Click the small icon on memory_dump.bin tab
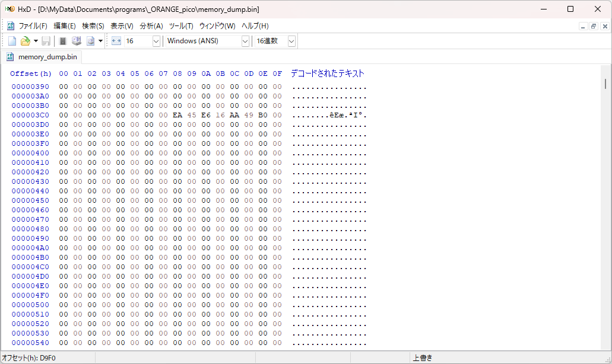Image resolution: width=612 pixels, height=364 pixels. click(9, 57)
